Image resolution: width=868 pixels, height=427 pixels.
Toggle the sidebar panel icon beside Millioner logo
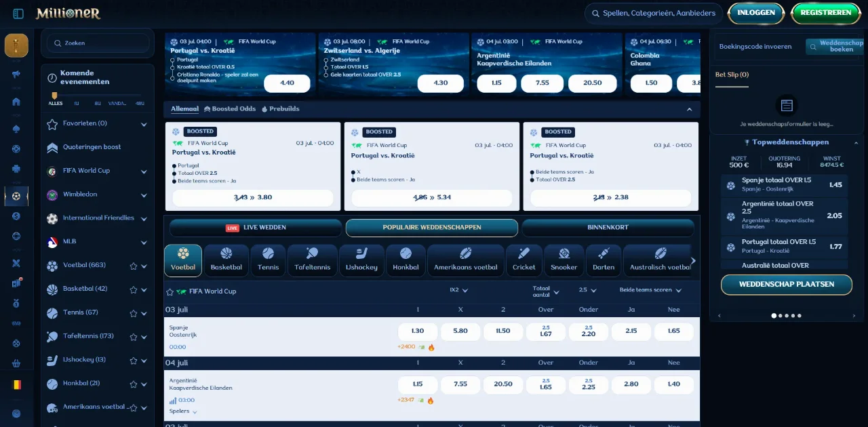pyautogui.click(x=18, y=14)
